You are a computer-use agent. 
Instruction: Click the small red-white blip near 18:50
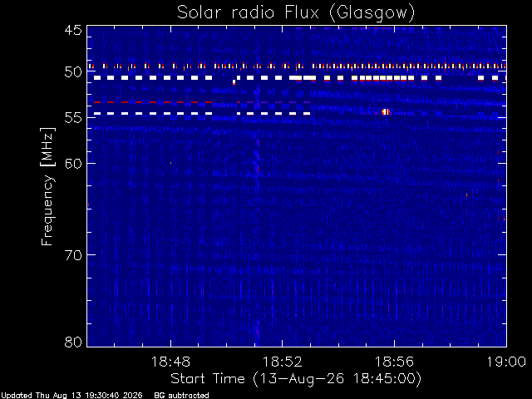tap(234, 82)
